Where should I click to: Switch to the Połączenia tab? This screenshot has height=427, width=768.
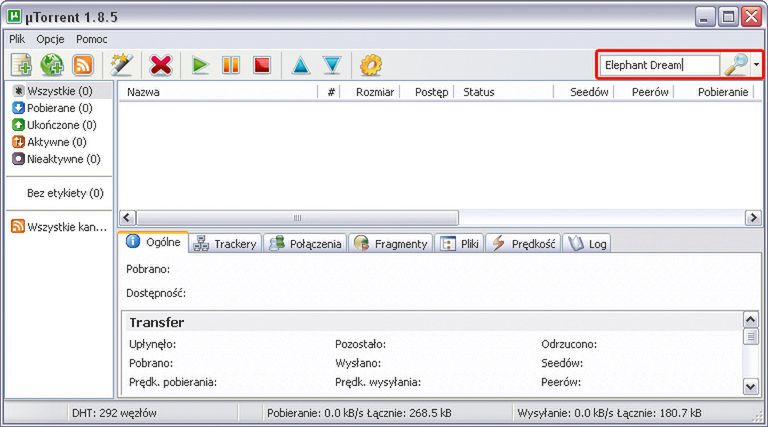coord(305,243)
